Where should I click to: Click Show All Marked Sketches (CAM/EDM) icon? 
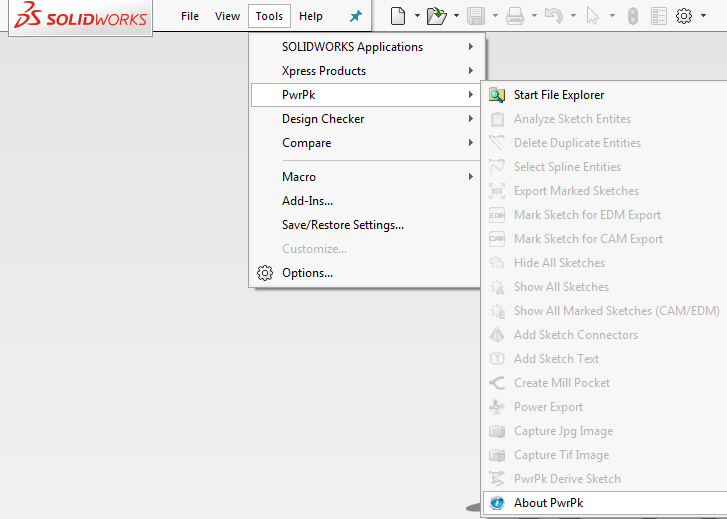coord(497,311)
